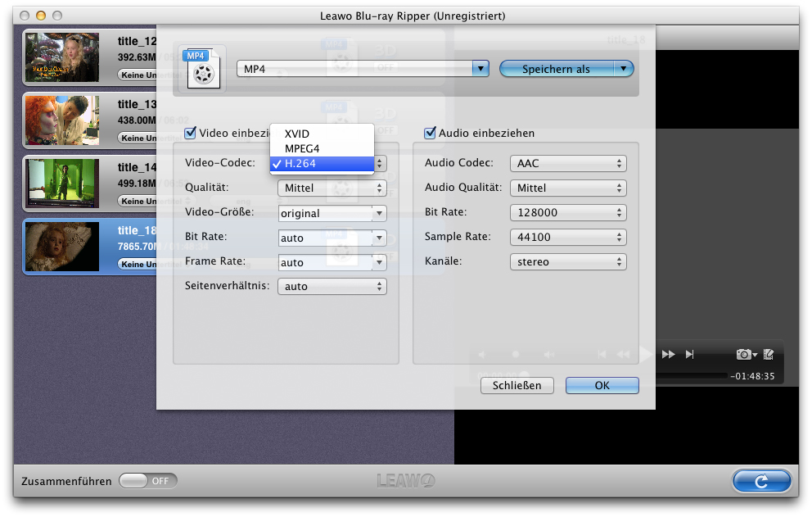This screenshot has width=812, height=517.
Task: Open subtitle selector for title_12
Action: pos(138,75)
